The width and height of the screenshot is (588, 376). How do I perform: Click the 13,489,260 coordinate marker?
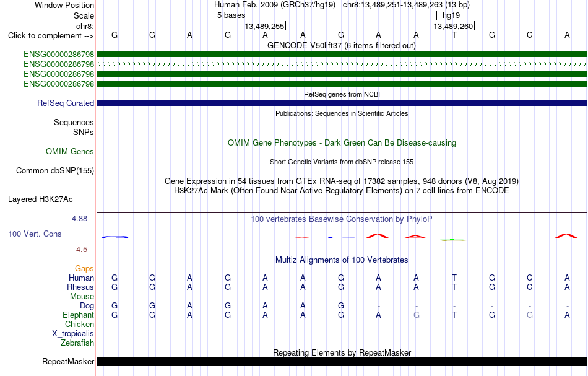point(453,26)
